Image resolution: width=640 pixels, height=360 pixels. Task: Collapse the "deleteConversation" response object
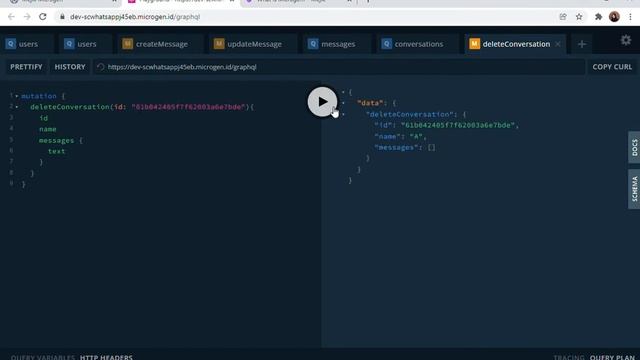[343, 114]
